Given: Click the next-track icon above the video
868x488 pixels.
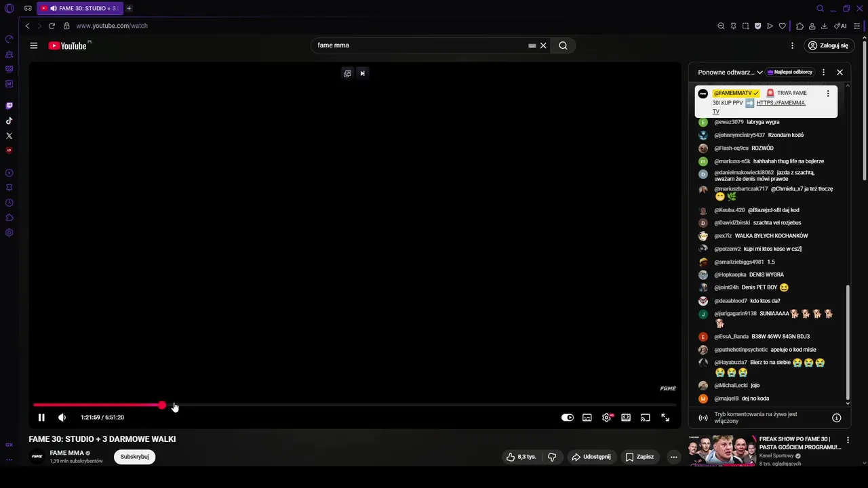Looking at the screenshot, I should coord(362,73).
